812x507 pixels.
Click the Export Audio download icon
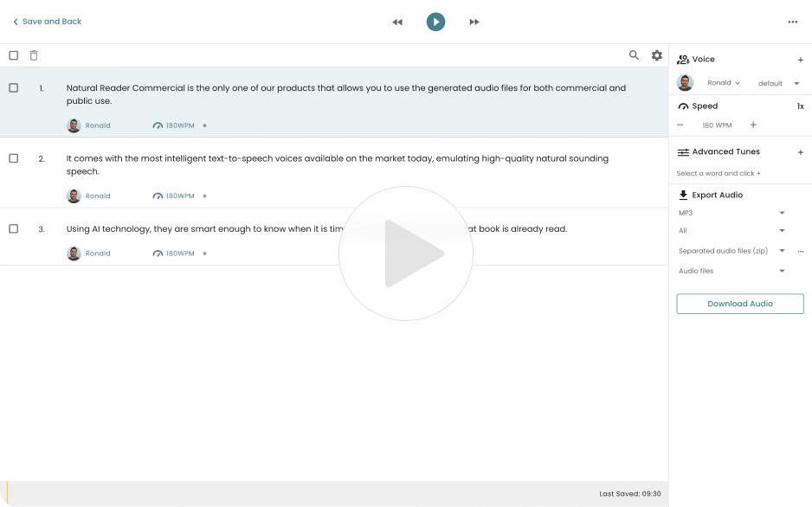coord(683,195)
